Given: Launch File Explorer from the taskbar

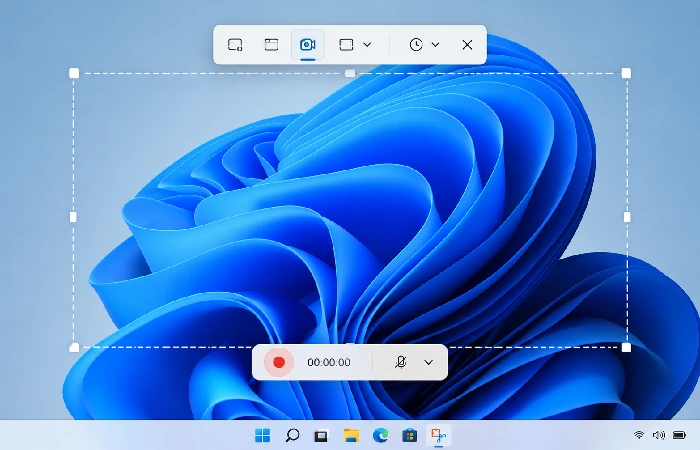Looking at the screenshot, I should [x=351, y=435].
